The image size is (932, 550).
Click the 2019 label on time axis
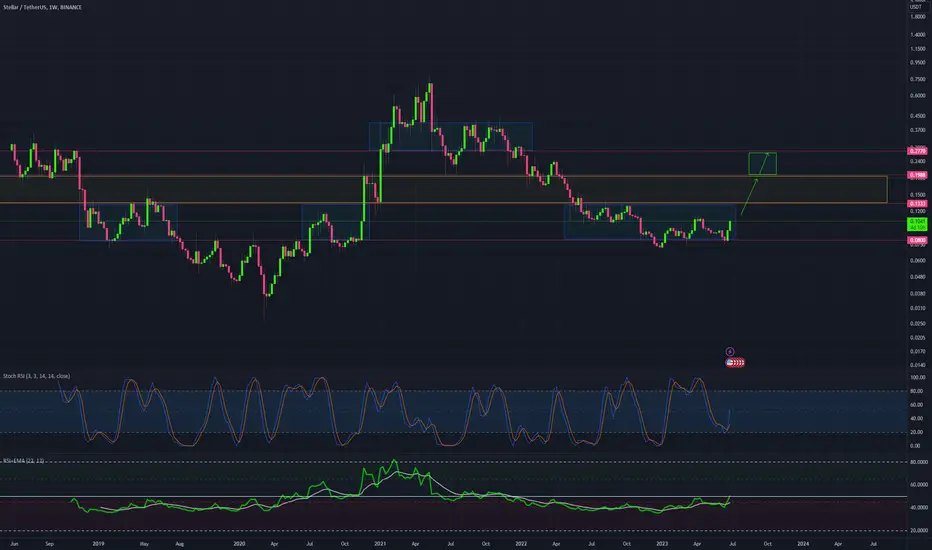[x=99, y=543]
